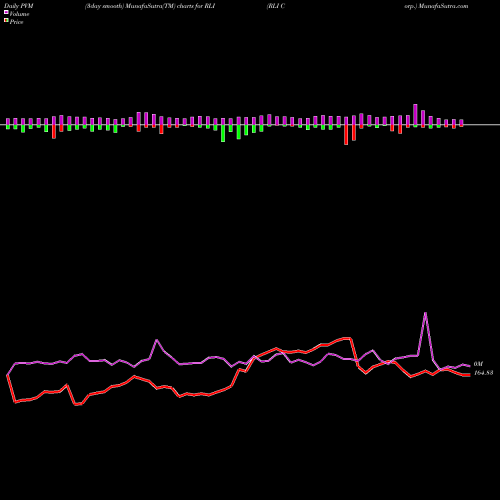
Task: Click the Volume legend color swatch
Action: coord(6,12)
